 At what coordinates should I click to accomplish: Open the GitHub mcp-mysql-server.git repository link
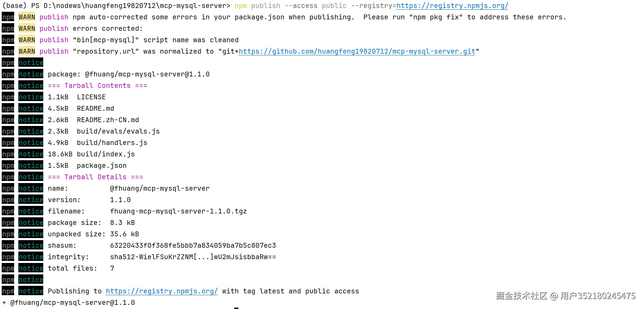tap(356, 52)
